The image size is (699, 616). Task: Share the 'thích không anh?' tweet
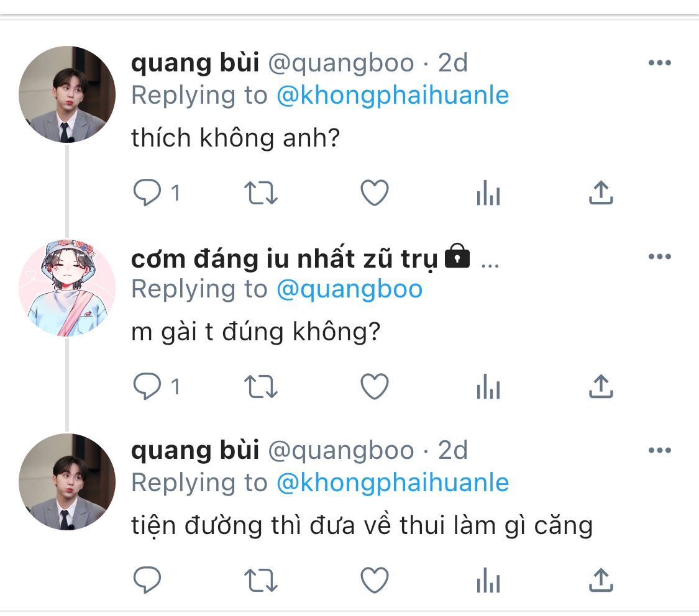pyautogui.click(x=601, y=192)
